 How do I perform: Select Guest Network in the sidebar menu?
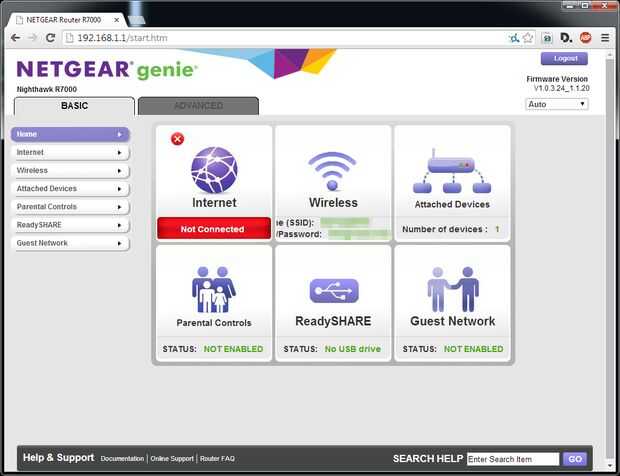click(70, 243)
